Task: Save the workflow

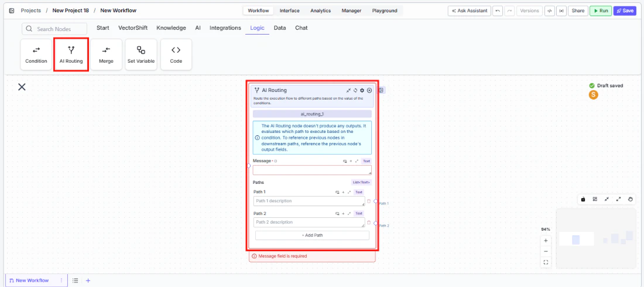Action: pyautogui.click(x=625, y=11)
